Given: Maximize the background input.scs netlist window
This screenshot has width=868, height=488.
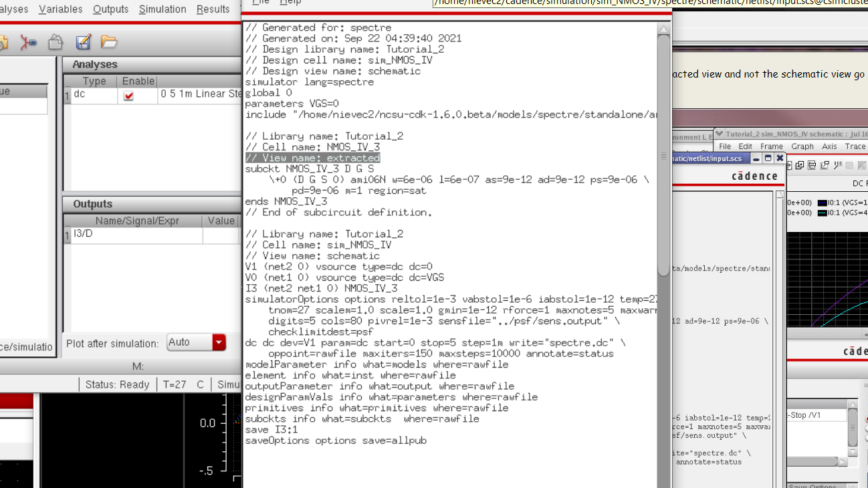Looking at the screenshot, I should coord(768,158).
